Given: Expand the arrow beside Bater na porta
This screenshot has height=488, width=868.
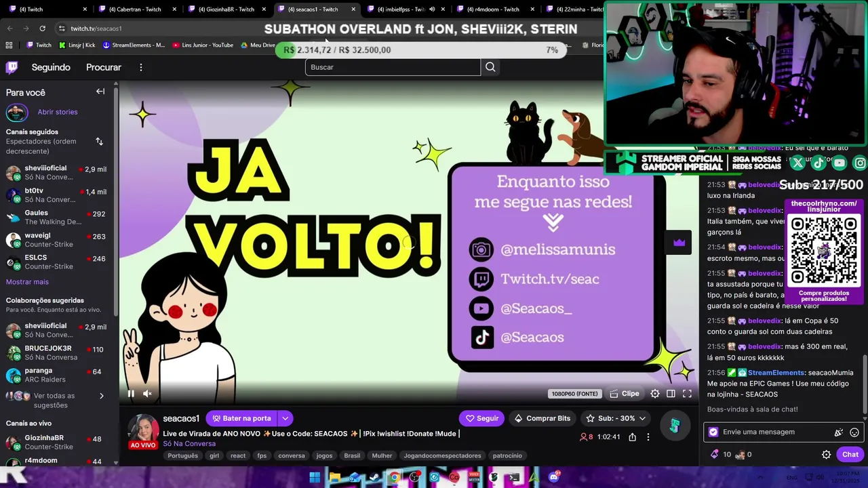Looking at the screenshot, I should 285,418.
